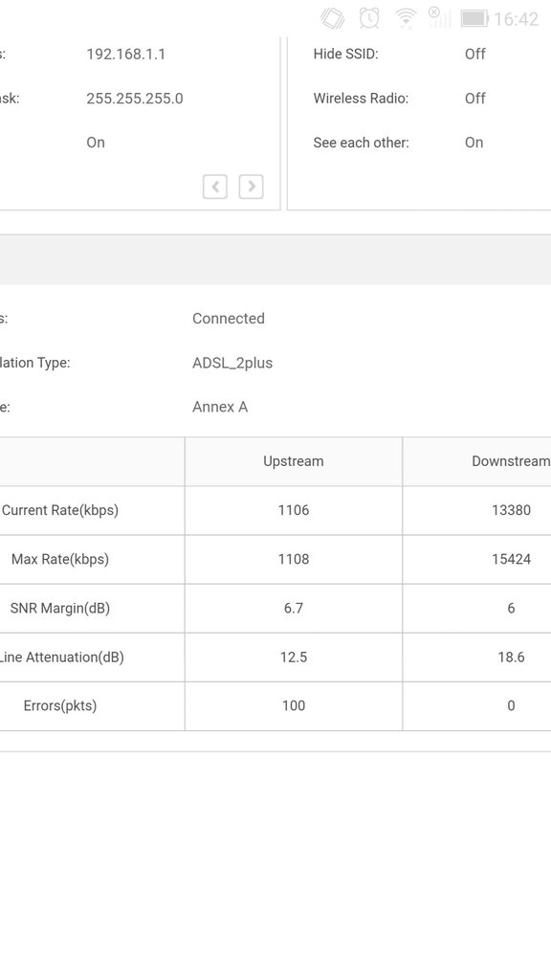This screenshot has height=980, width=551.
Task: Tap the battery status icon
Action: click(474, 19)
